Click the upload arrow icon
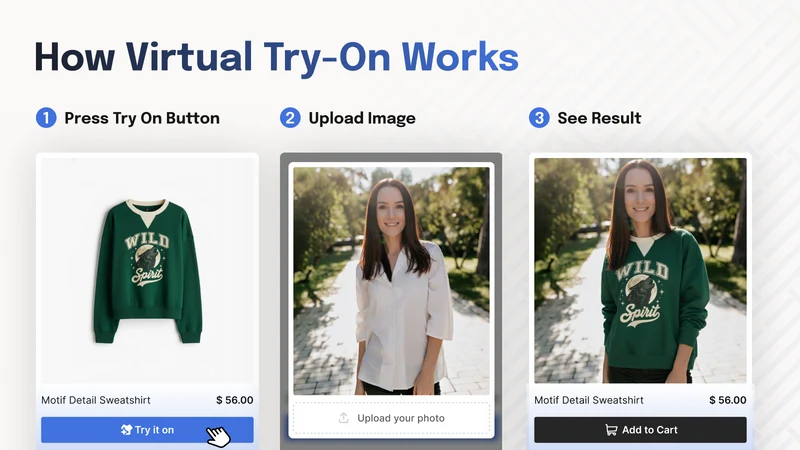The height and width of the screenshot is (450, 800). (x=344, y=418)
